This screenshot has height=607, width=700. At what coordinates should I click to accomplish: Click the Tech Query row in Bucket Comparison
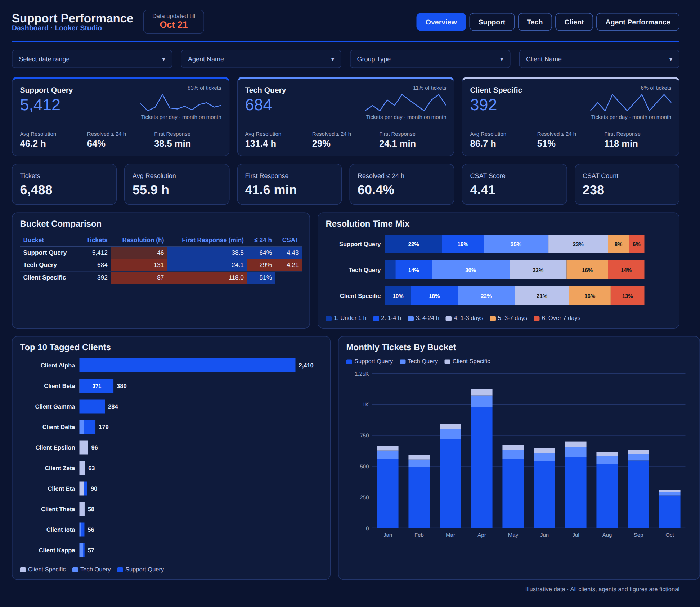(161, 265)
